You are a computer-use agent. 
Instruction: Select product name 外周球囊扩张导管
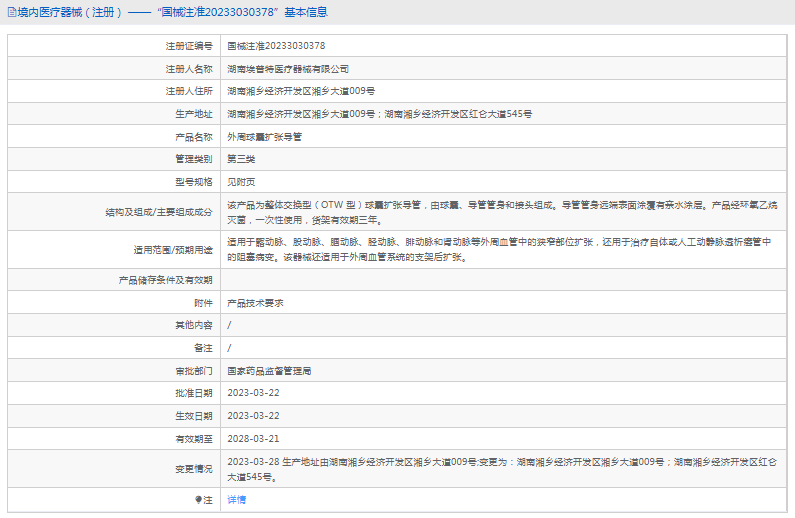(265, 137)
